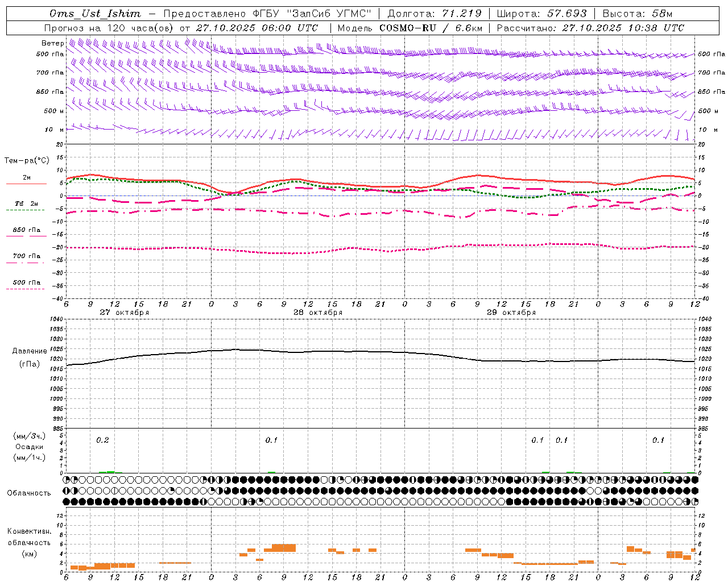The height and width of the screenshot is (582, 728).
Task: Click the "(мм/1ч.)" precipitation unit label
Action: [x=30, y=458]
